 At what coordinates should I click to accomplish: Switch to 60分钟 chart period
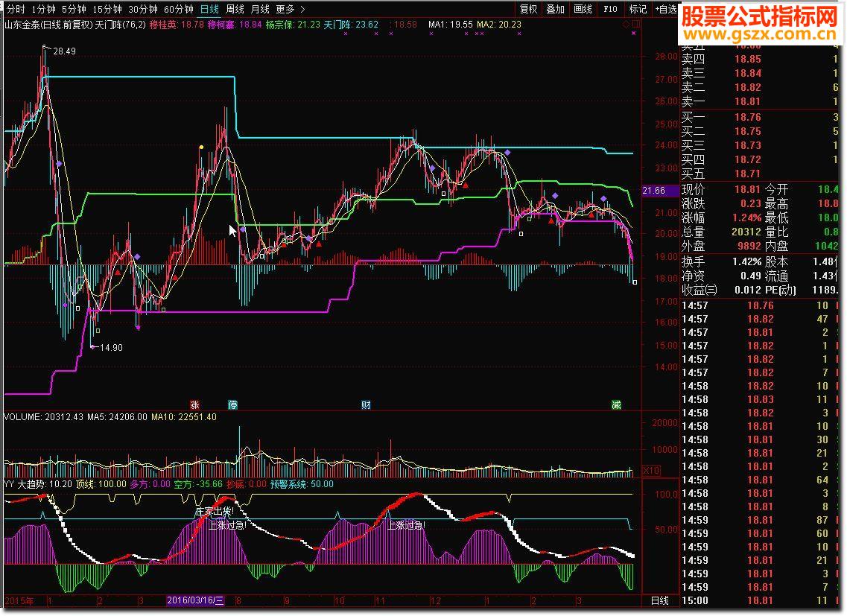click(x=178, y=9)
